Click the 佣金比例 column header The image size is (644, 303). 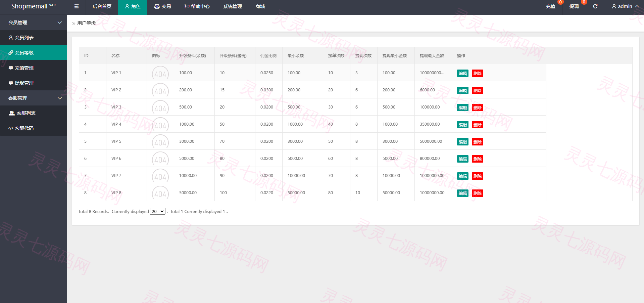(268, 55)
